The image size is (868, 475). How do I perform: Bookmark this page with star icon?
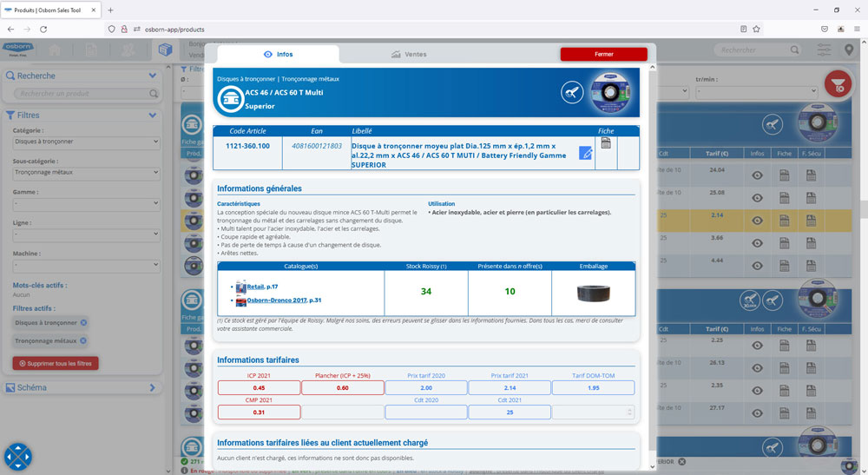[756, 30]
